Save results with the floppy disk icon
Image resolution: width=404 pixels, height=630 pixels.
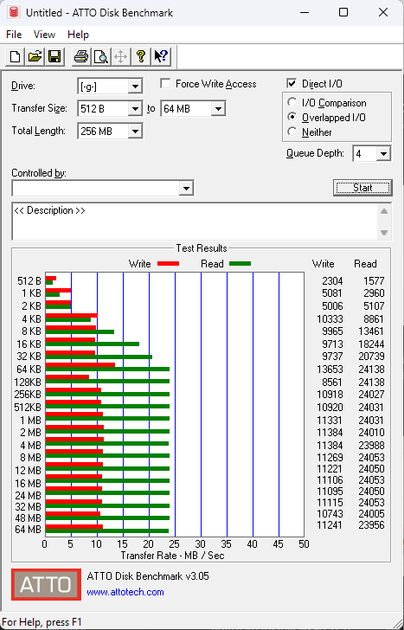click(54, 56)
